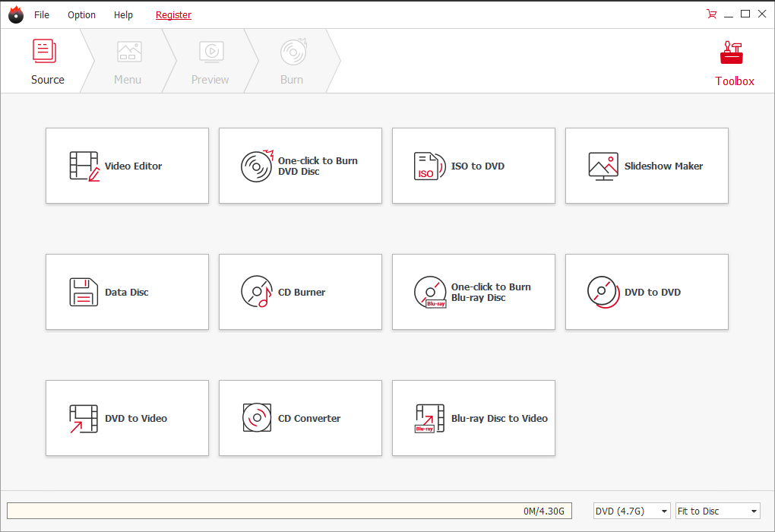This screenshot has height=532, width=775.
Task: Launch the ISO to DVD converter
Action: click(473, 166)
